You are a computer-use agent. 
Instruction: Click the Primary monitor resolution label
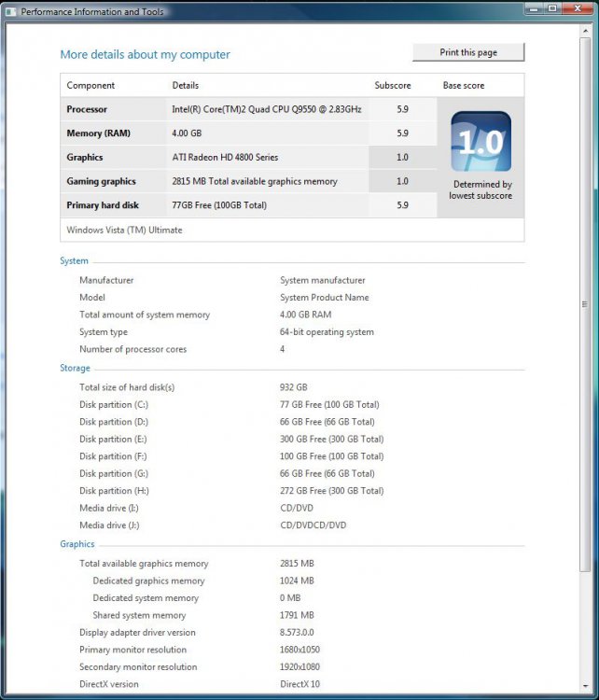tap(133, 650)
